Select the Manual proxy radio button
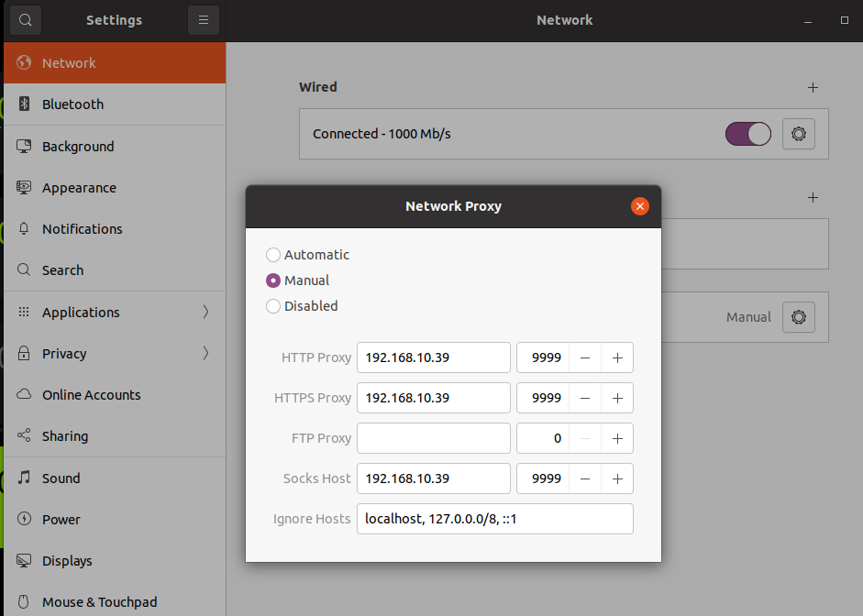 [x=273, y=280]
